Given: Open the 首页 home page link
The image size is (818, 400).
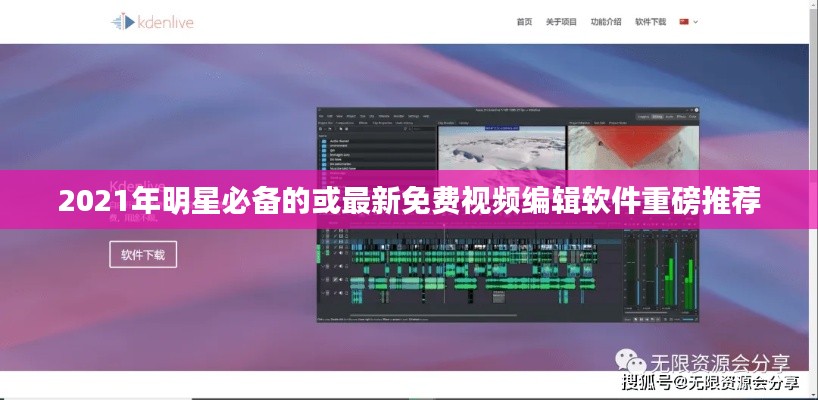Looking at the screenshot, I should click(524, 21).
